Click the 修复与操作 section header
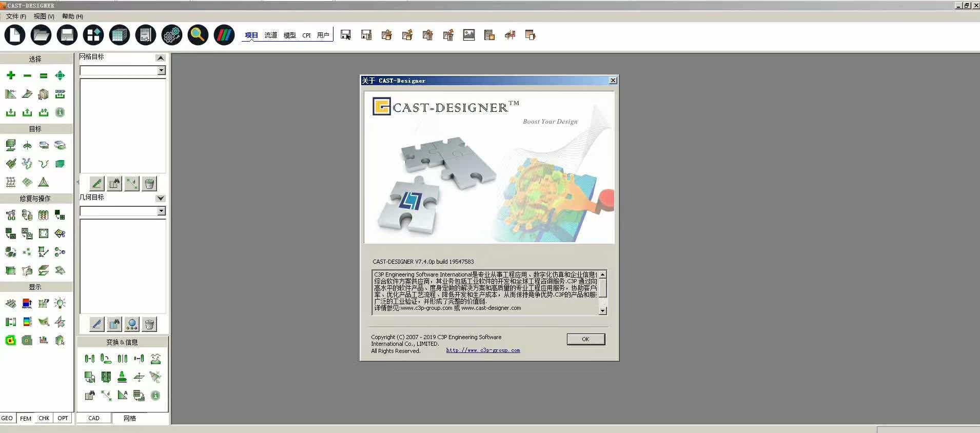The image size is (980, 433). click(x=35, y=199)
